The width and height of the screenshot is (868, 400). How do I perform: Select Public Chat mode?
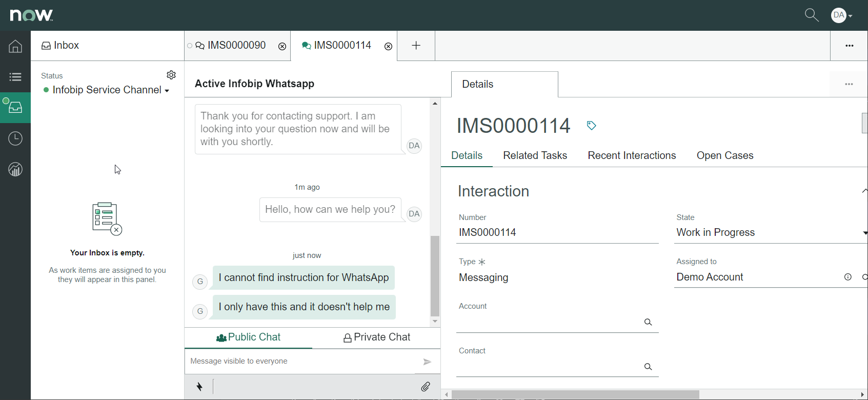tap(249, 337)
